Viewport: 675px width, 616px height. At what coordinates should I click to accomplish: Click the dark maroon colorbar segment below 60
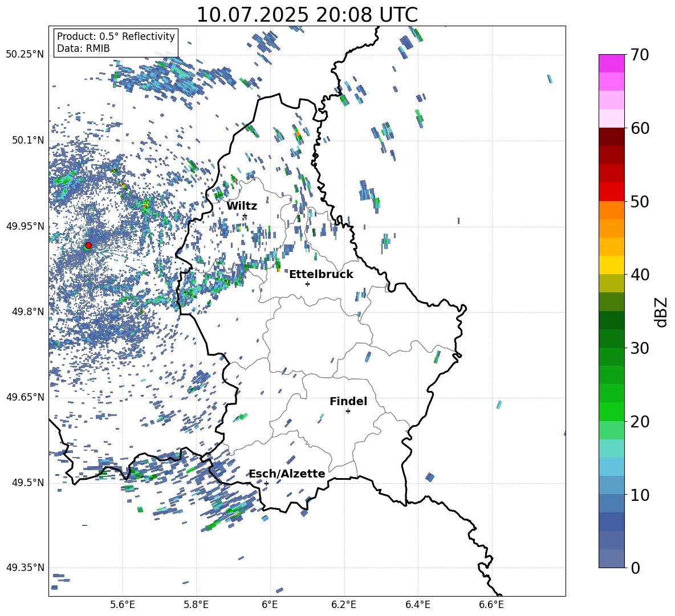(611, 137)
